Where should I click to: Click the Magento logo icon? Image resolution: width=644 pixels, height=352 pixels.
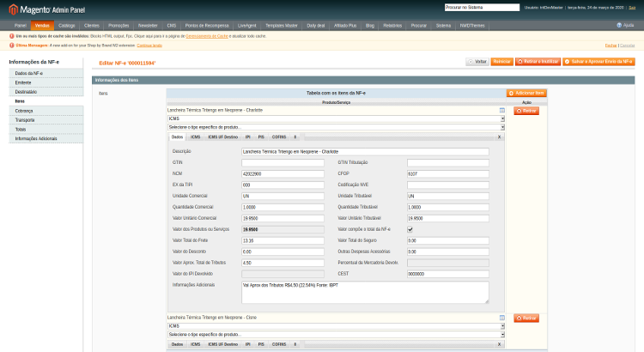[13, 9]
